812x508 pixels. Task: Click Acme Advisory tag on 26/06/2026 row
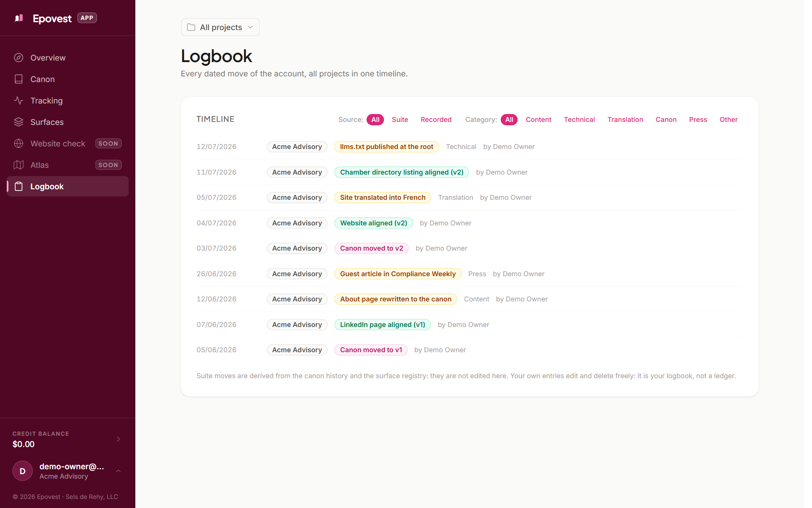(x=297, y=274)
